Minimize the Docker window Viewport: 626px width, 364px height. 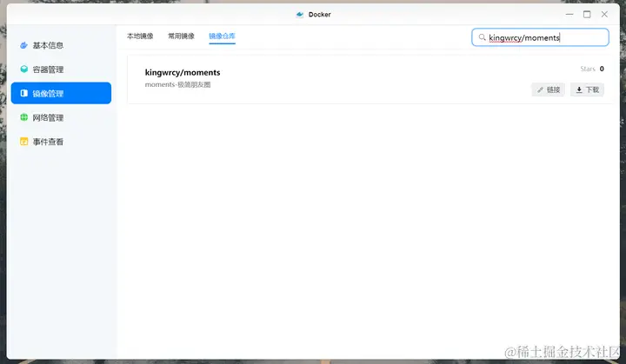click(x=569, y=15)
